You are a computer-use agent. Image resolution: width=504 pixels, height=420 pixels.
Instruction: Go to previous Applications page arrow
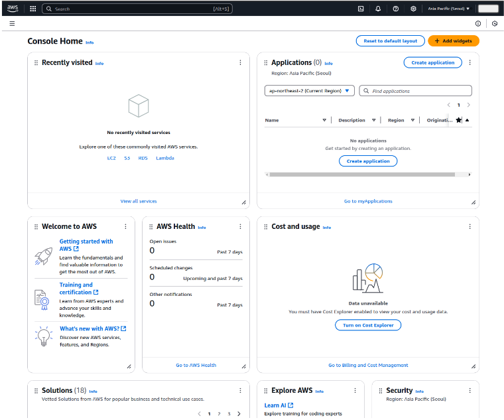pyautogui.click(x=449, y=105)
